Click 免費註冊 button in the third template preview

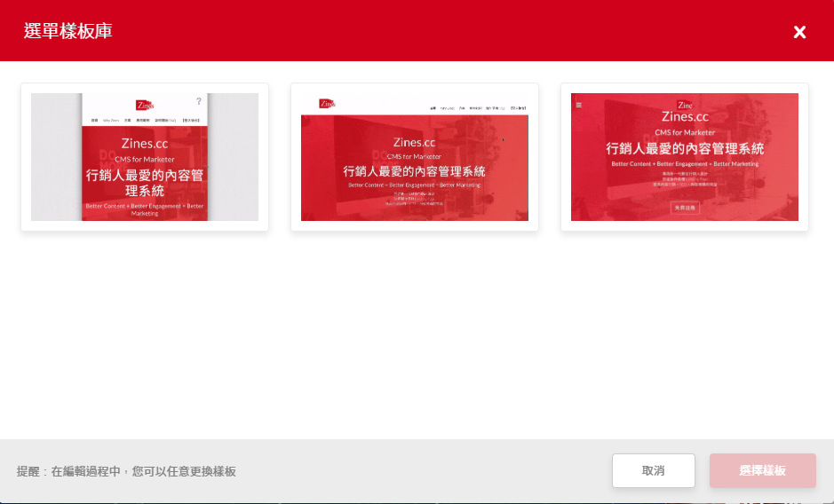tap(685, 208)
